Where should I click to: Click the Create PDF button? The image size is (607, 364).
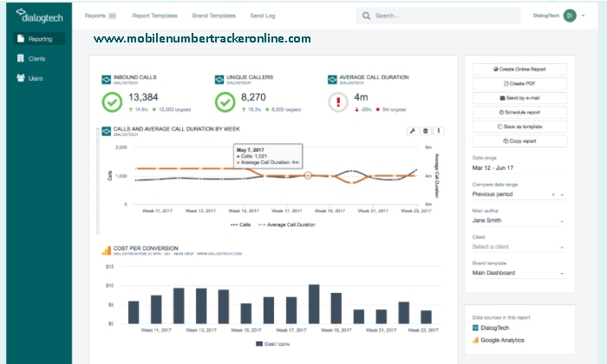point(519,83)
